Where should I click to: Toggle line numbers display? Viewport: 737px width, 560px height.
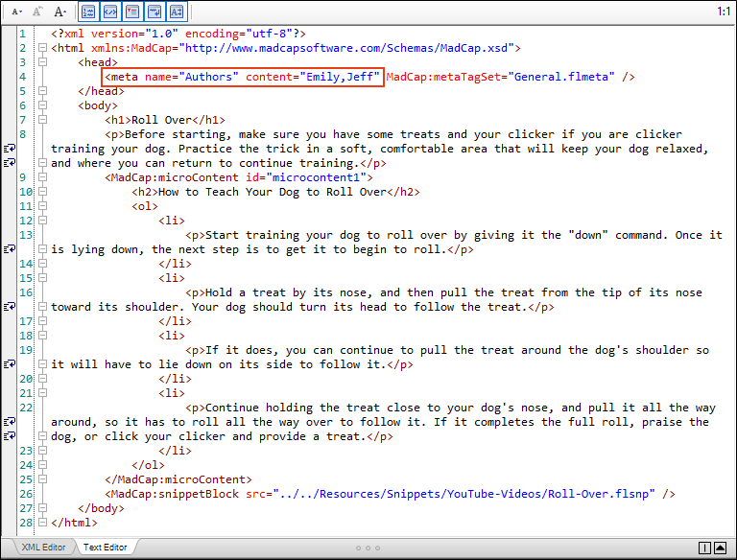tap(88, 12)
